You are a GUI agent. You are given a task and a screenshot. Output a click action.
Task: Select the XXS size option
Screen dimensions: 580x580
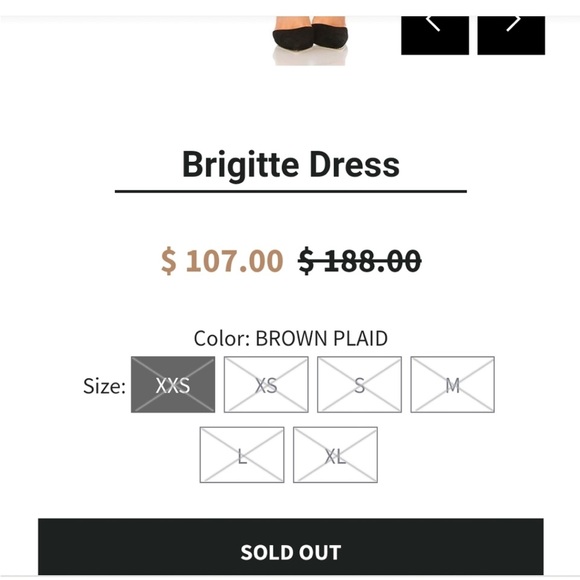173,384
